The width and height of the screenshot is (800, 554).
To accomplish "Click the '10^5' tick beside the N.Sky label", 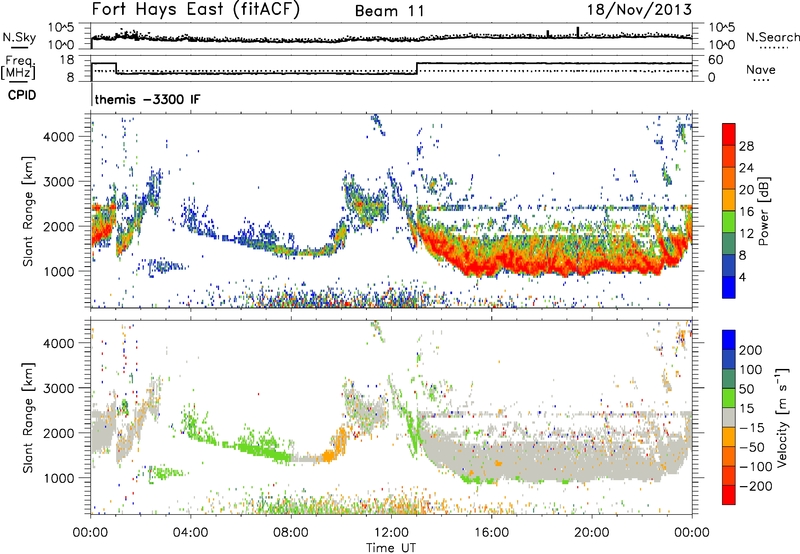I will (61, 28).
